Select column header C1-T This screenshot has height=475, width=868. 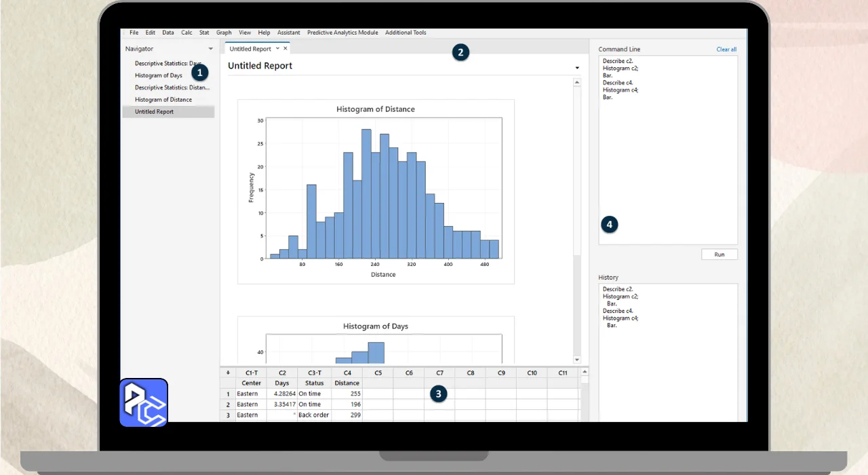tap(251, 373)
